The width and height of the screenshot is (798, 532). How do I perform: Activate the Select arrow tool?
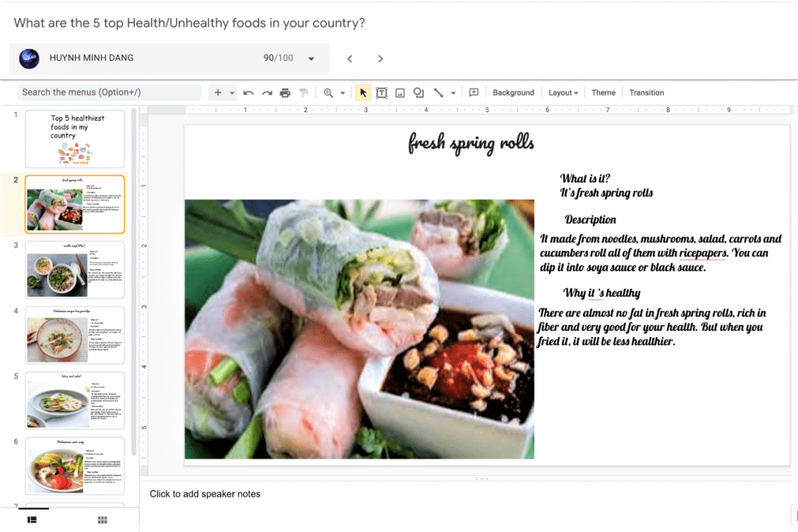(x=362, y=92)
